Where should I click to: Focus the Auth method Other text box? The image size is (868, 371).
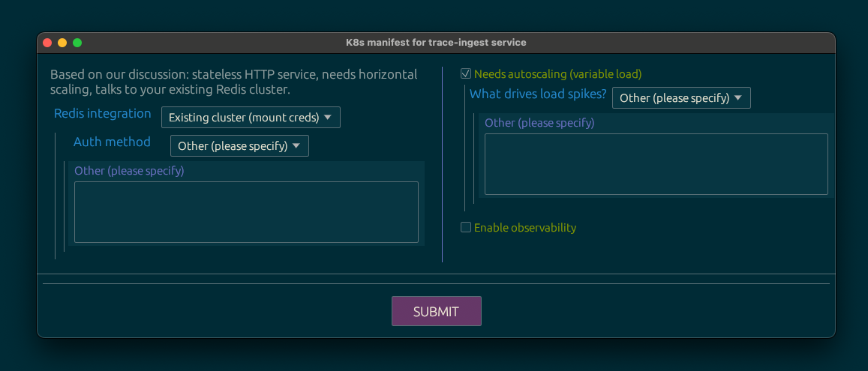(x=246, y=212)
